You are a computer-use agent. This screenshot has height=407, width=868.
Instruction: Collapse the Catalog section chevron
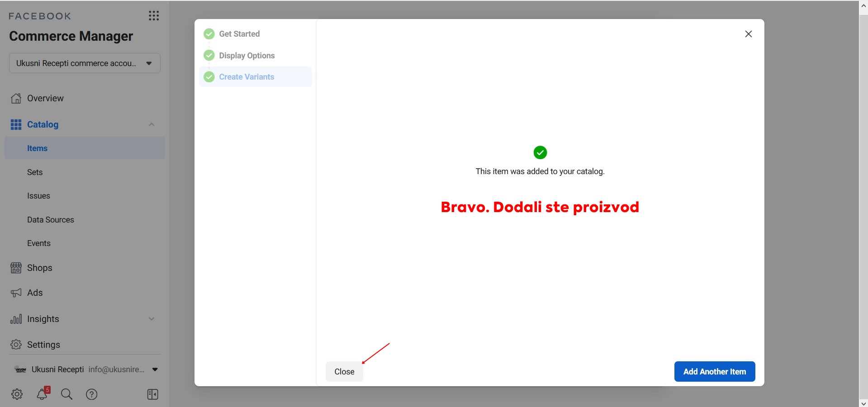coord(152,124)
